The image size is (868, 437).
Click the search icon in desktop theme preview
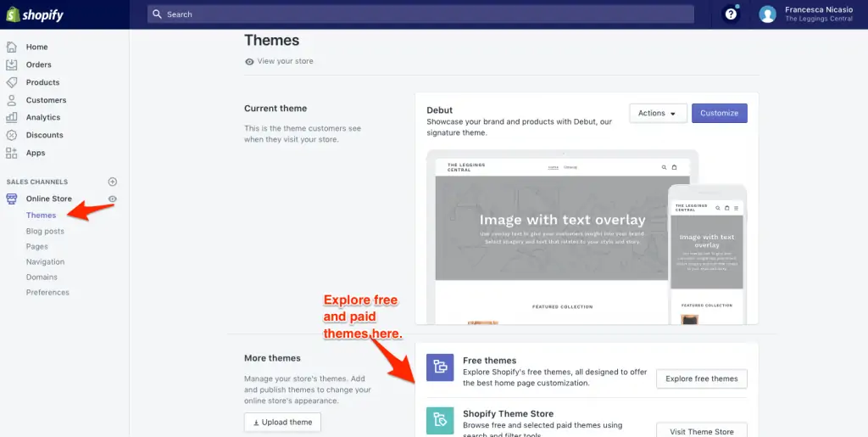pyautogui.click(x=664, y=167)
